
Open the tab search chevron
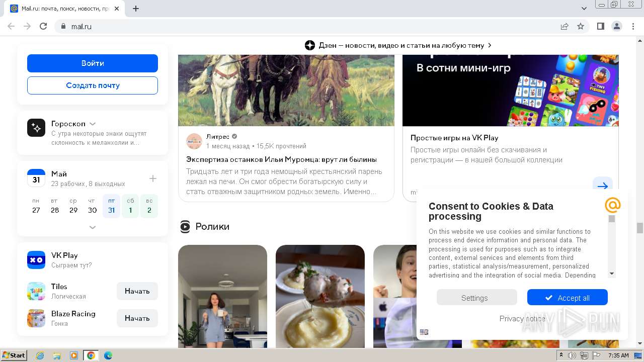pos(584,9)
